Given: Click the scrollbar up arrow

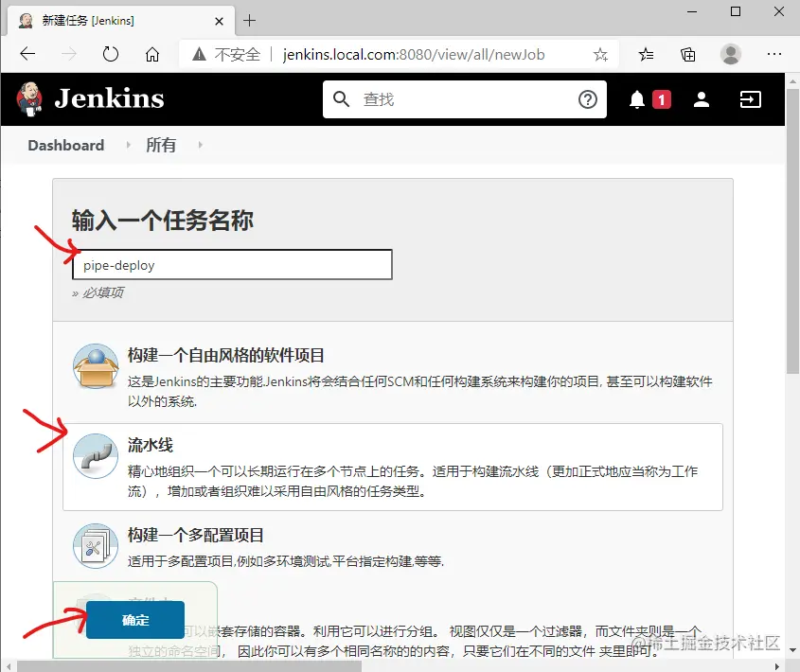Looking at the screenshot, I should 792,81.
